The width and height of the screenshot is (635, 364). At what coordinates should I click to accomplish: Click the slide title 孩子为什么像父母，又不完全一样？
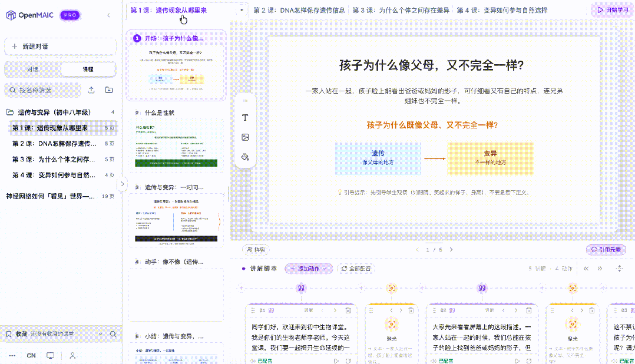tap(432, 65)
